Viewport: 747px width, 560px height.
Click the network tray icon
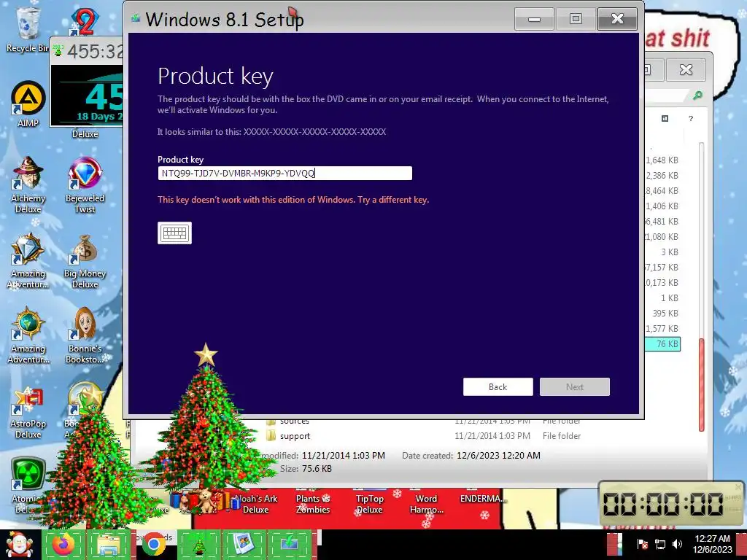tap(659, 544)
